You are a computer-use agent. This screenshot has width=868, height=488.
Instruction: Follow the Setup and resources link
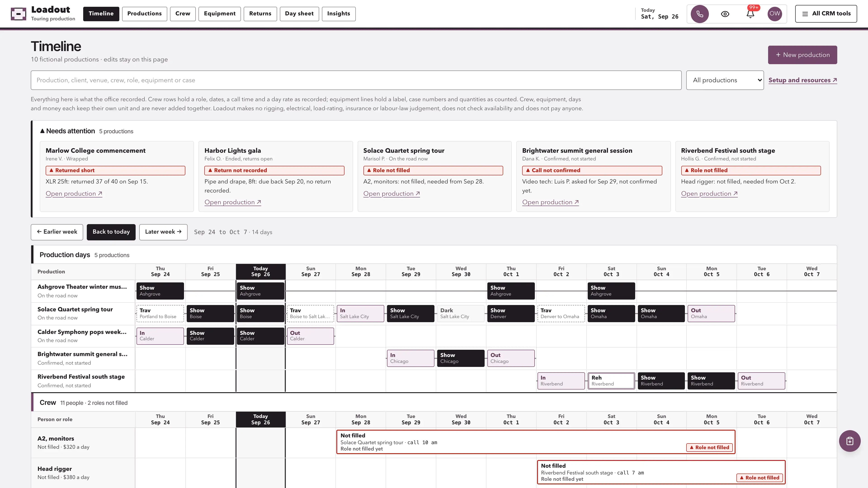click(803, 80)
